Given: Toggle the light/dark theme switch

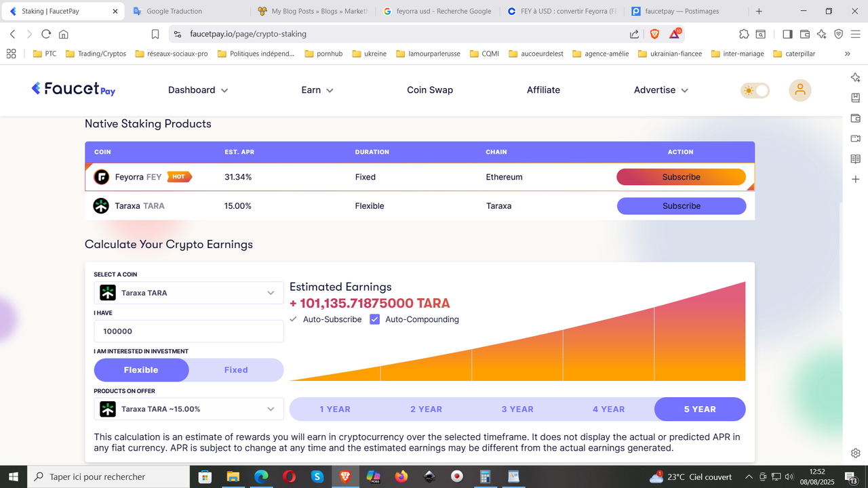Looking at the screenshot, I should pyautogui.click(x=755, y=90).
